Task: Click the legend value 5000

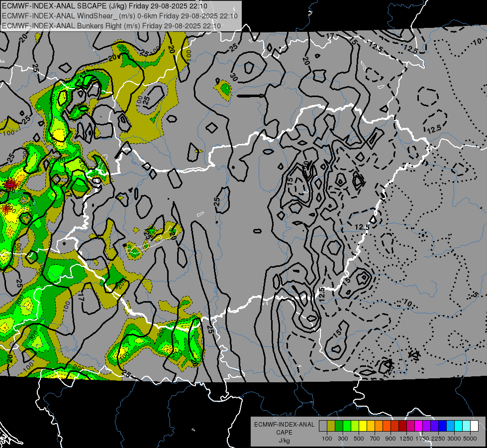Action: point(470,439)
